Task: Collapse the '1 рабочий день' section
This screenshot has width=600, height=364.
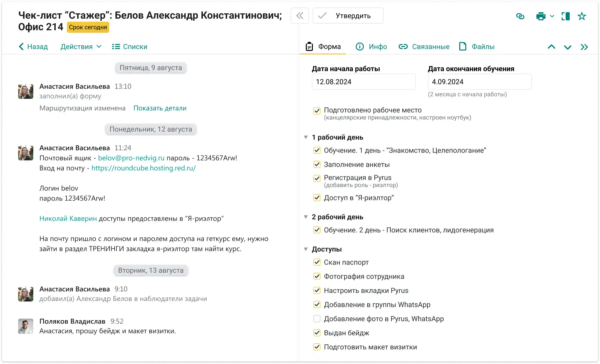Action: (x=306, y=137)
